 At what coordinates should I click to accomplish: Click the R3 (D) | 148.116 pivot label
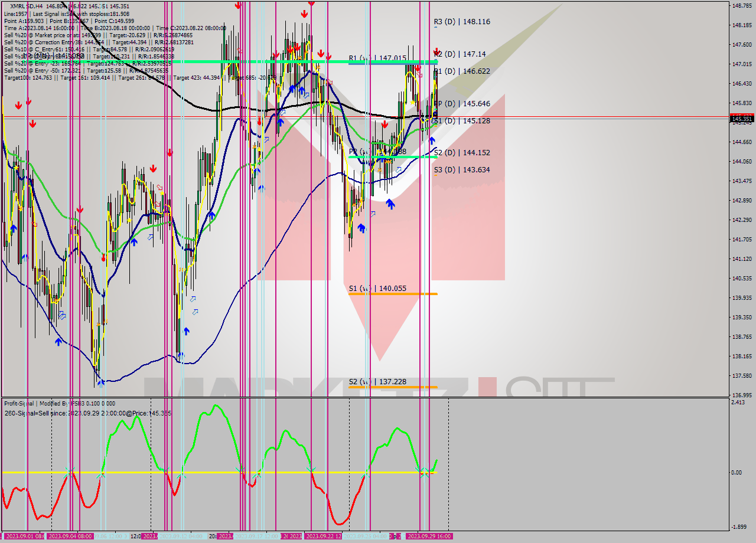pyautogui.click(x=462, y=22)
